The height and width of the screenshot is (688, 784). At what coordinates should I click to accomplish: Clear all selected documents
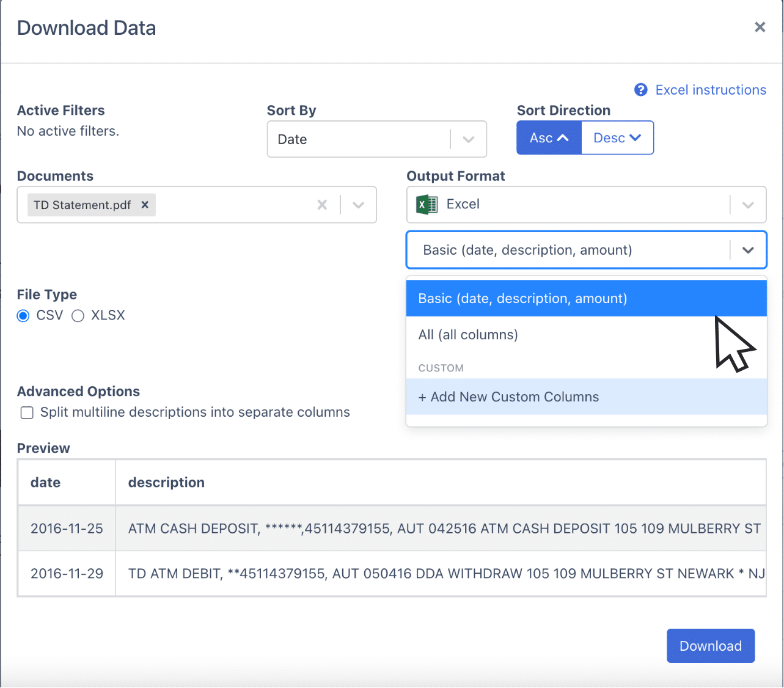click(322, 205)
